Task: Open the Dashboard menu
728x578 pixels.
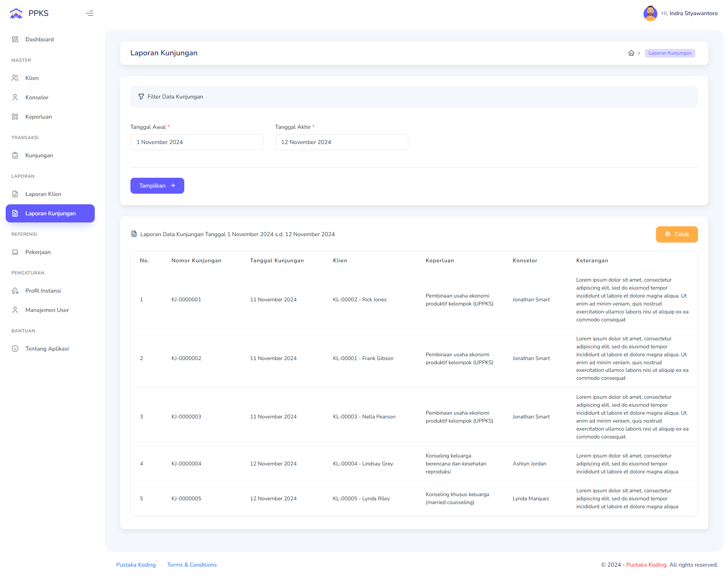Action: pyautogui.click(x=50, y=39)
